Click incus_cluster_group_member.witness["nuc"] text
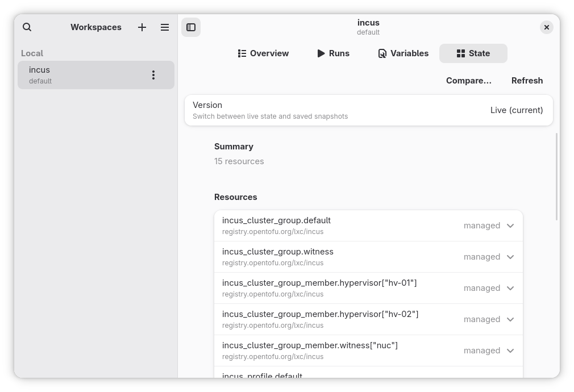Screen dimensions: 574x392 pyautogui.click(x=310, y=345)
